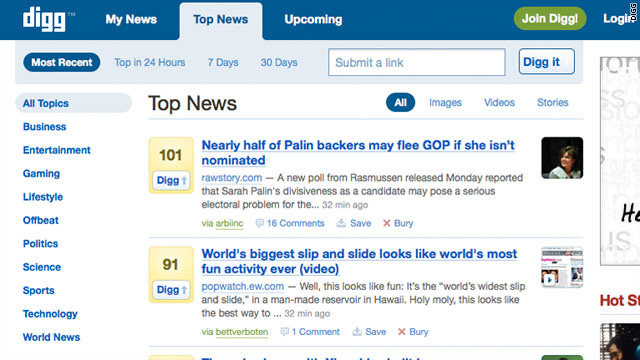640x360 pixels.
Task: Click the Digg logo
Action: 44,19
